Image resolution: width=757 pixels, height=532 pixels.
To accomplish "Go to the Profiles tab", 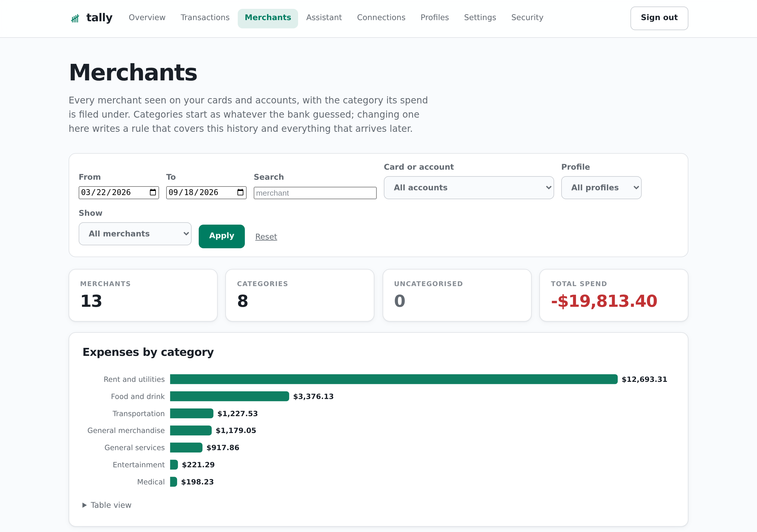I will pos(435,17).
